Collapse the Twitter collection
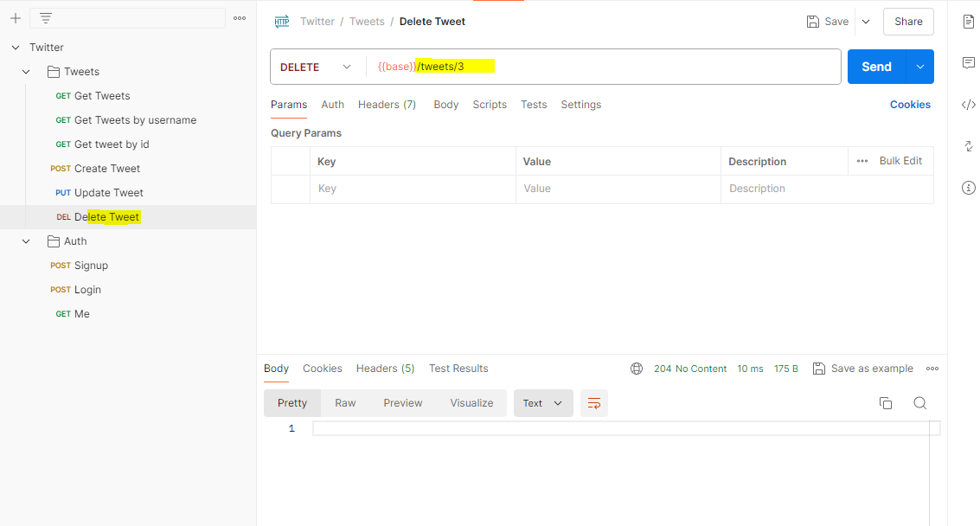Viewport: 980px width, 526px height. 16,48
